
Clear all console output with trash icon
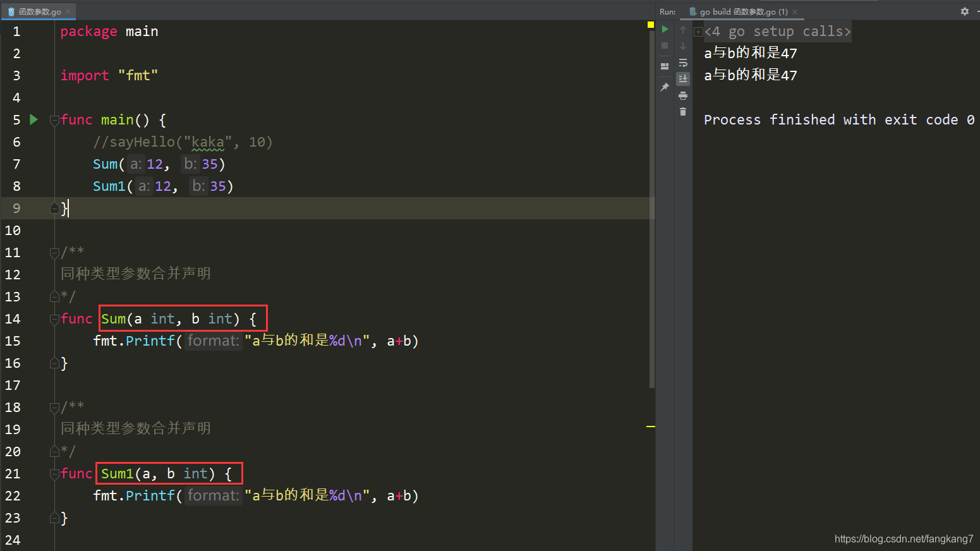[x=683, y=112]
